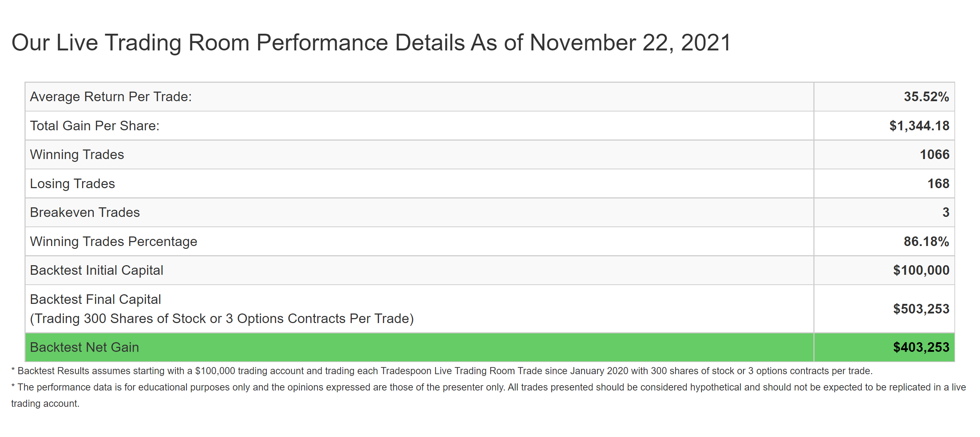Select the Winning Trades Percentage label
The width and height of the screenshot is (980, 437).
coord(113,241)
